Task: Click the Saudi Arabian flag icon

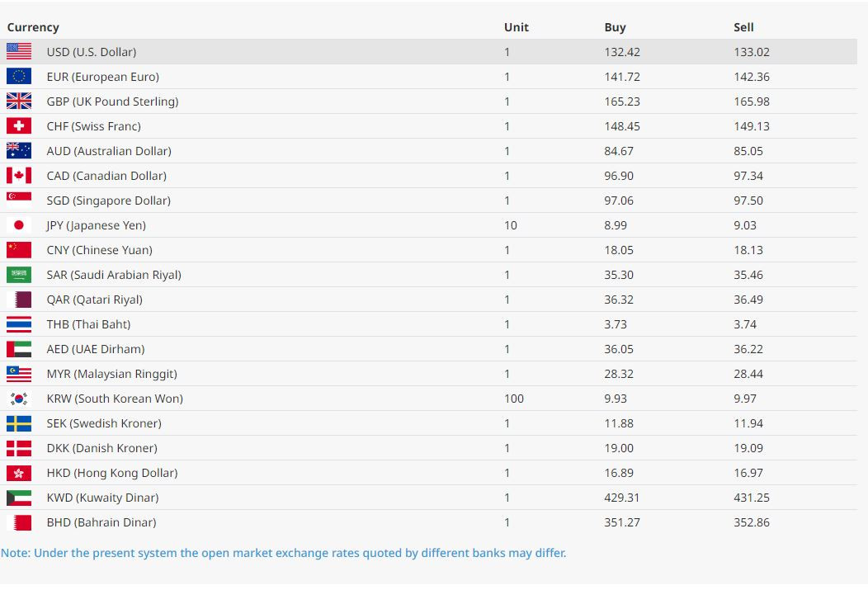Action: (19, 274)
